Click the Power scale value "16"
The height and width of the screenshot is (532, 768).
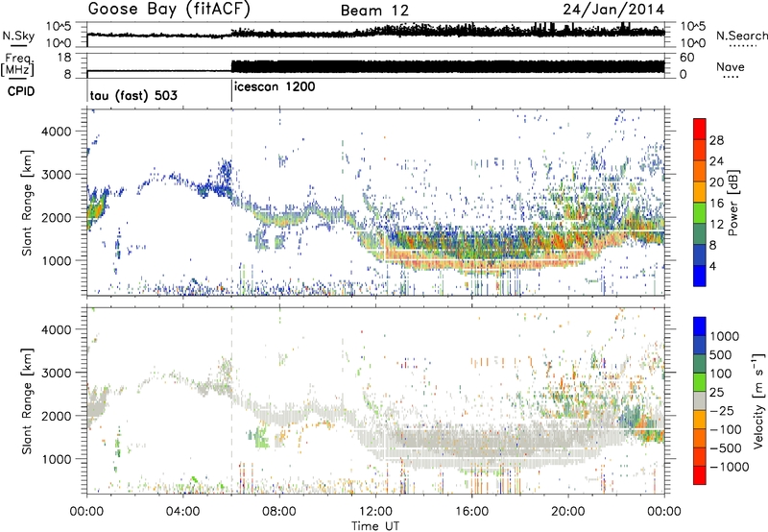[x=716, y=204]
